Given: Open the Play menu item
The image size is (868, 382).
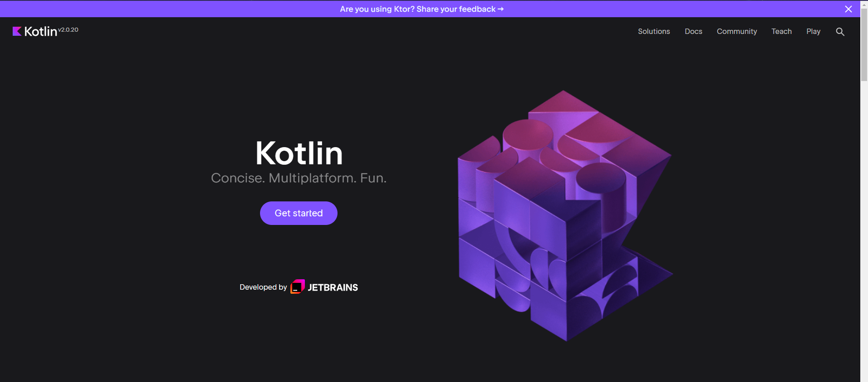Looking at the screenshot, I should [x=813, y=31].
